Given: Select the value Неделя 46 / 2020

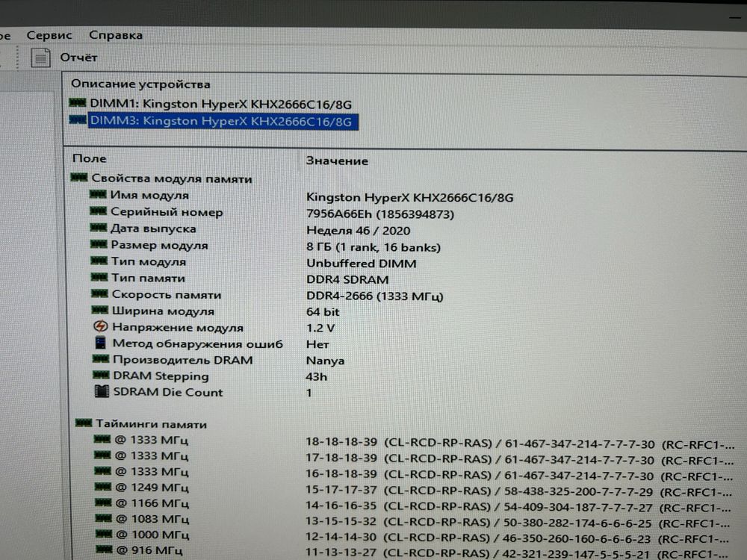Looking at the screenshot, I should 359,231.
